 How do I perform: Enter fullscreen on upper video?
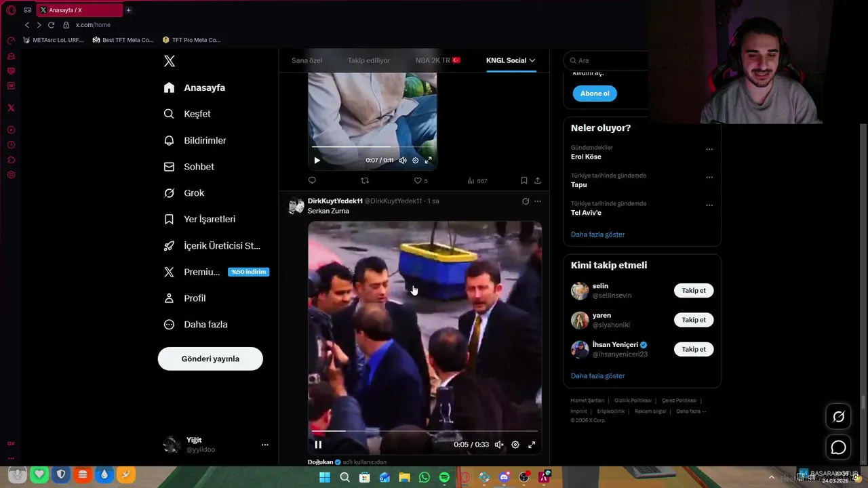428,161
